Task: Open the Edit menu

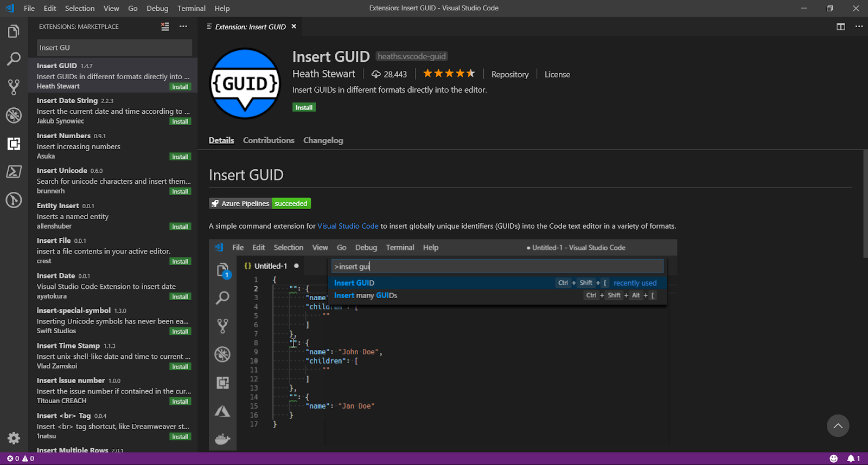Action: (x=50, y=8)
